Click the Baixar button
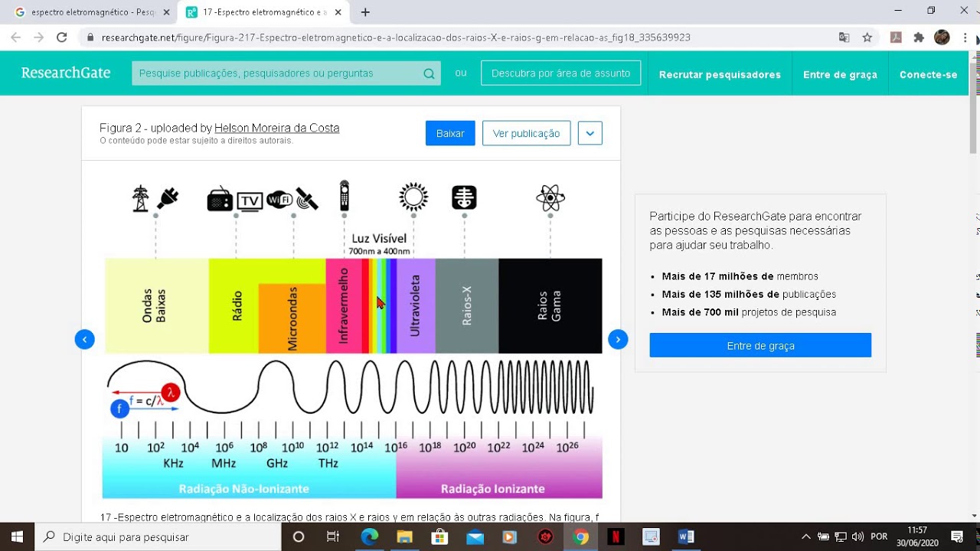This screenshot has width=980, height=551. tap(450, 133)
